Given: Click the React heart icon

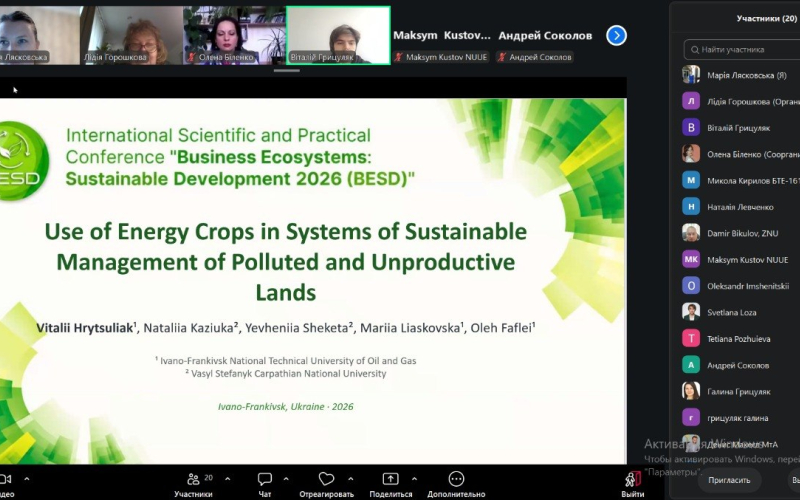Looking at the screenshot, I should (x=327, y=479).
